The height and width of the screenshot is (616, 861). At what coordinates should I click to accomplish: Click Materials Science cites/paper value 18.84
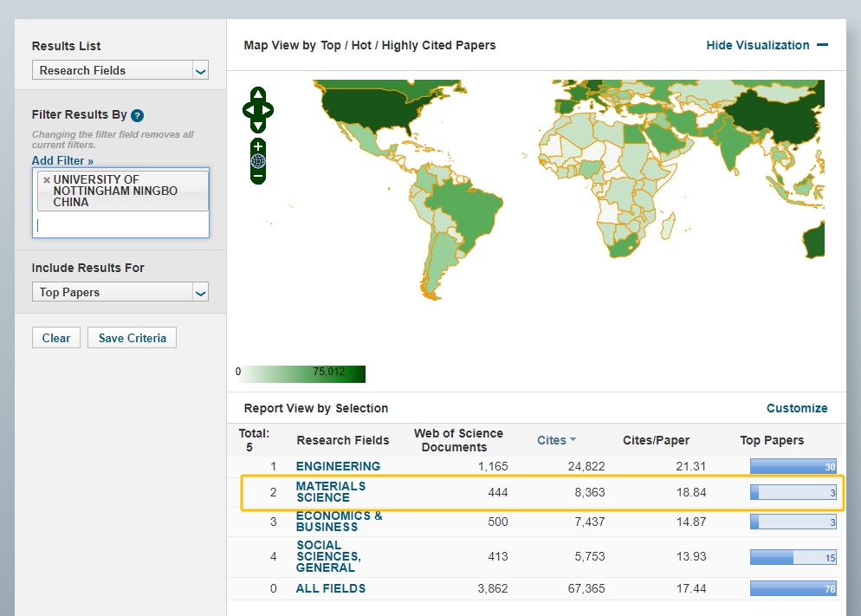click(x=690, y=492)
